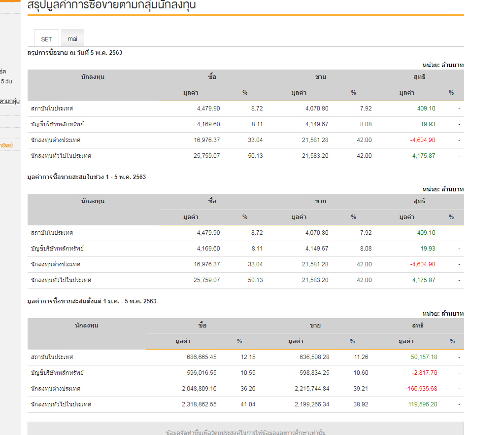Image resolution: width=504 pixels, height=435 pixels.
Task: Click buy value 596,016.55
Action: (x=202, y=372)
